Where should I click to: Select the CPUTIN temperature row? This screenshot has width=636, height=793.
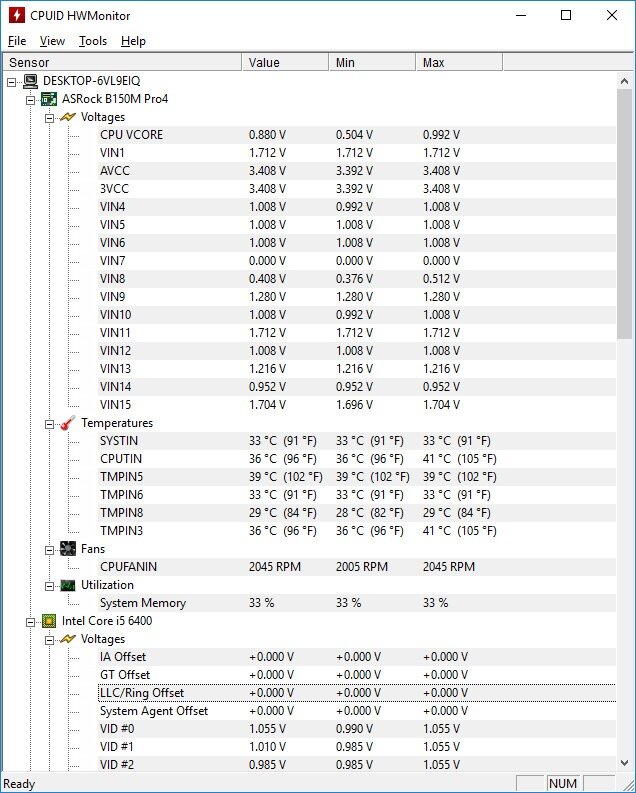pyautogui.click(x=357, y=459)
